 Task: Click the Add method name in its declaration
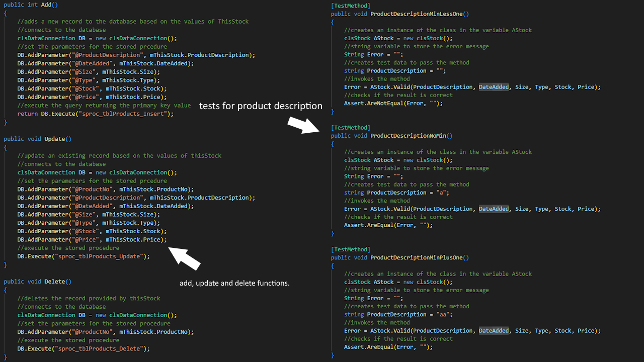48,5
